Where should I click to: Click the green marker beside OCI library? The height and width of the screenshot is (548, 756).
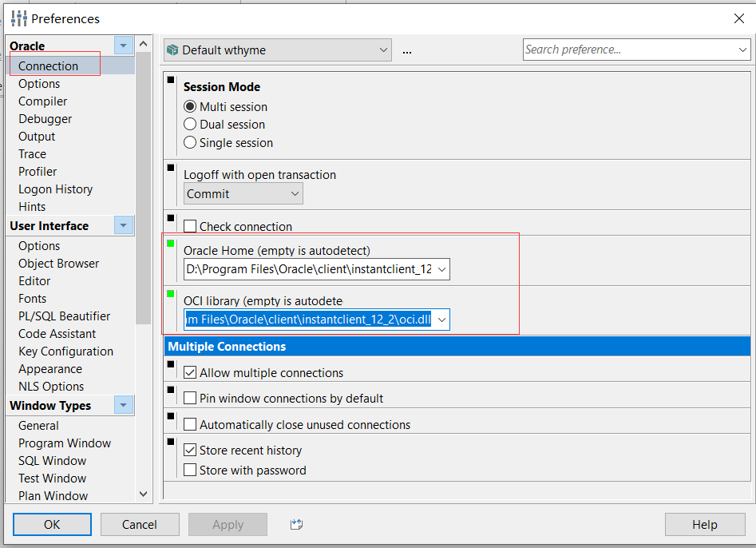171,293
